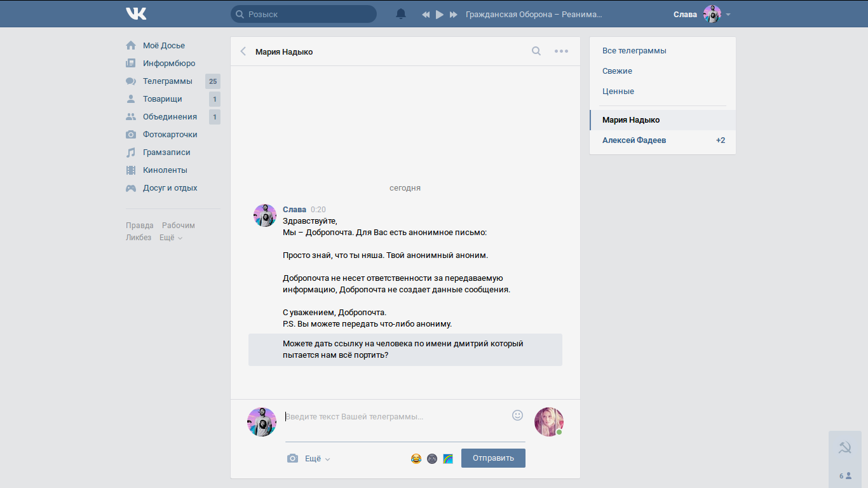This screenshot has width=868, height=488.
Task: Open the Ликбез footer link
Action: click(139, 238)
